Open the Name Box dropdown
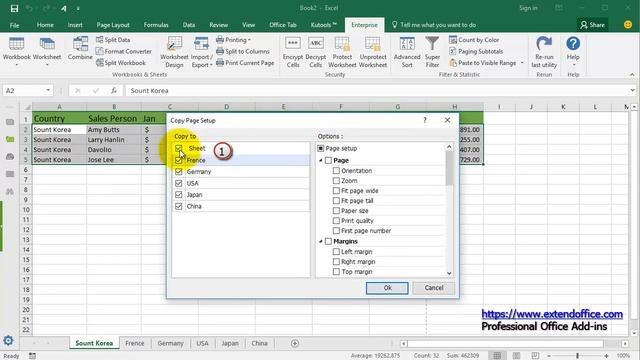 click(x=48, y=90)
